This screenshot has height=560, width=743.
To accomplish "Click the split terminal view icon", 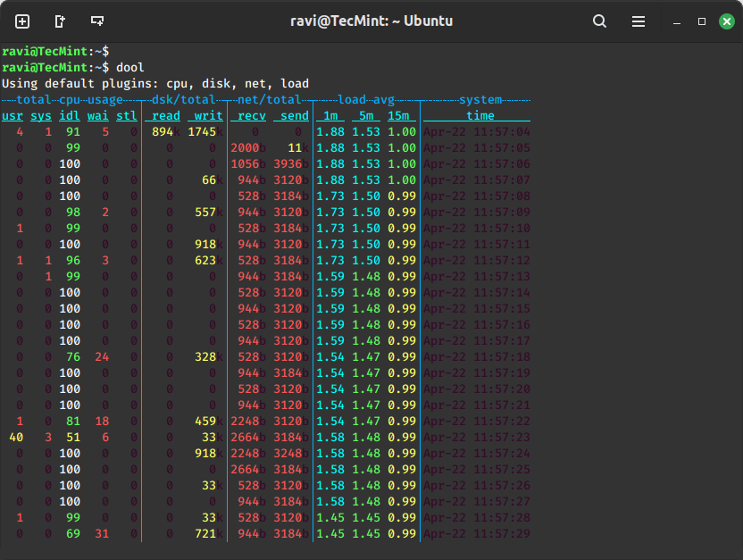I will click(97, 21).
